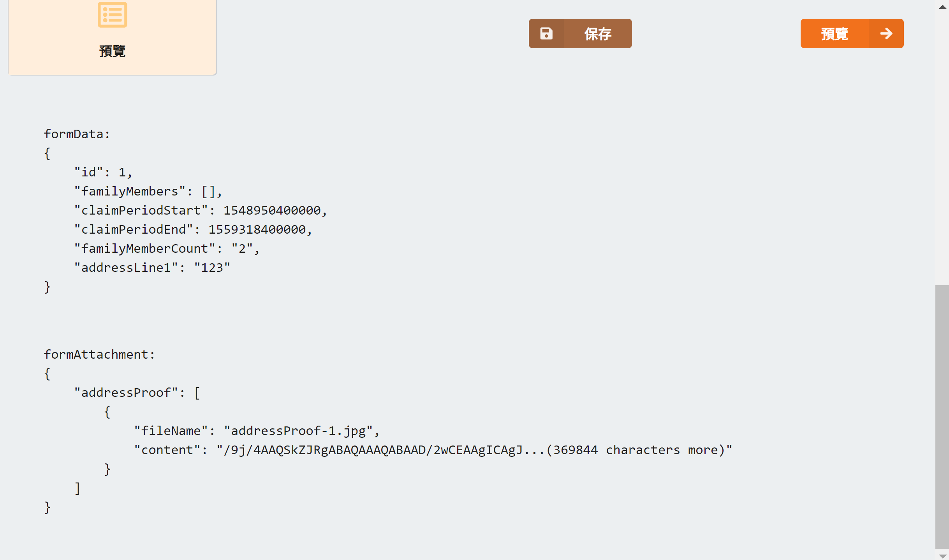The height and width of the screenshot is (560, 949).
Task: Click the claimPeriodStart value line
Action: pyautogui.click(x=201, y=210)
